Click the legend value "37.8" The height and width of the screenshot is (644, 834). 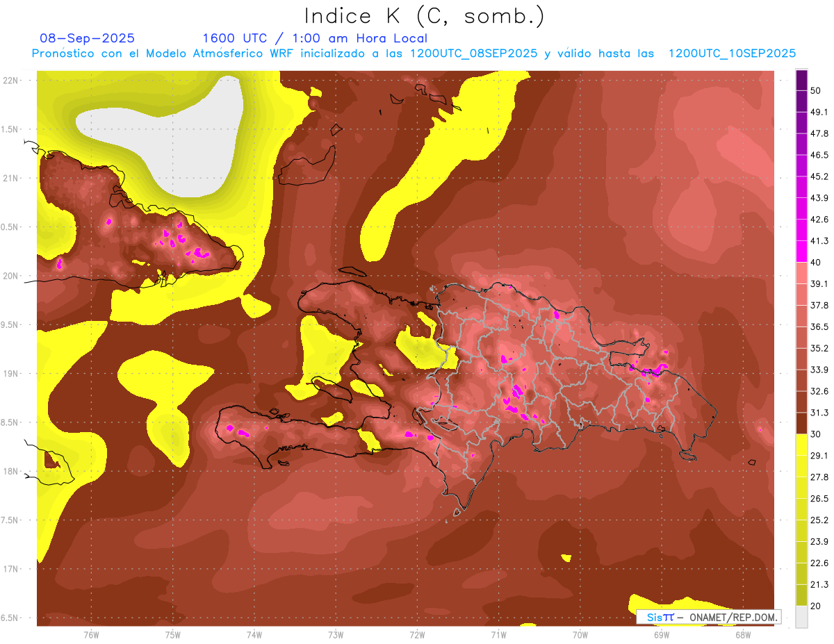pos(819,305)
